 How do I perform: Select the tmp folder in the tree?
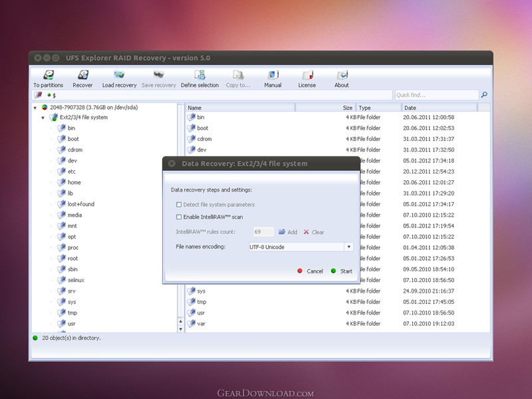72,313
